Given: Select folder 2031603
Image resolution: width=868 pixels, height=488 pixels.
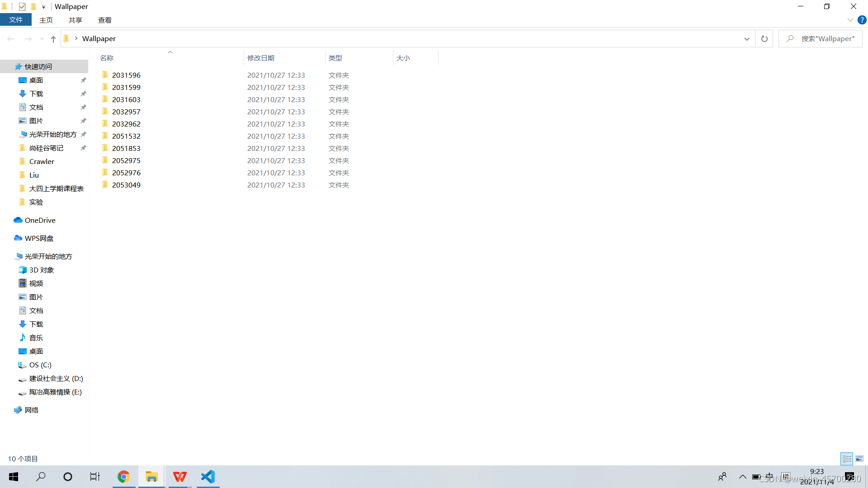Looking at the screenshot, I should click(126, 99).
